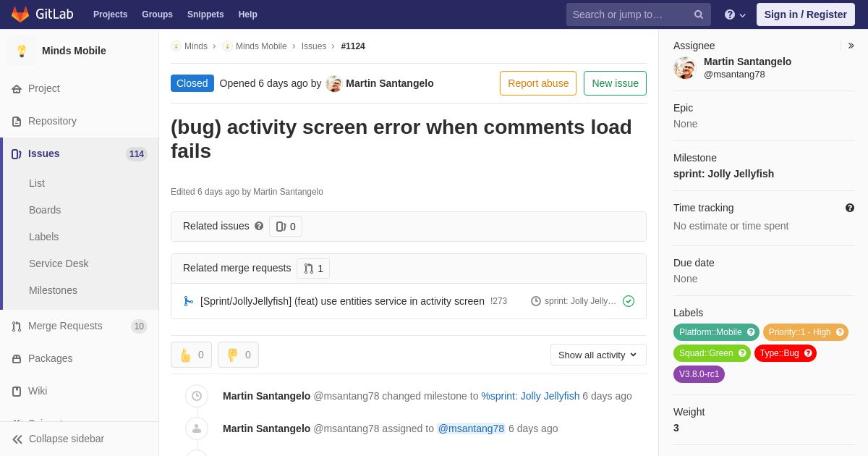Open Snippets in top navigation
Screen dimensions: 868x456
205,14
